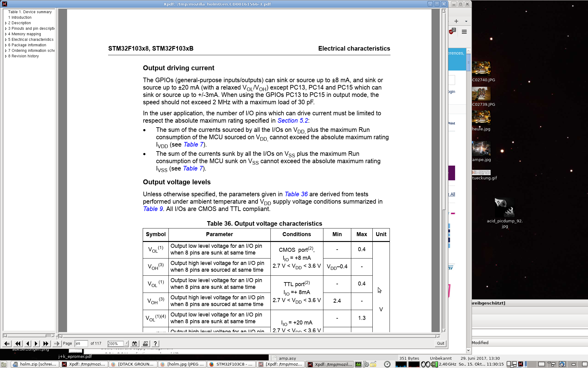
Task: Expand the '8 Revision history' outline entry
Action: [6, 56]
